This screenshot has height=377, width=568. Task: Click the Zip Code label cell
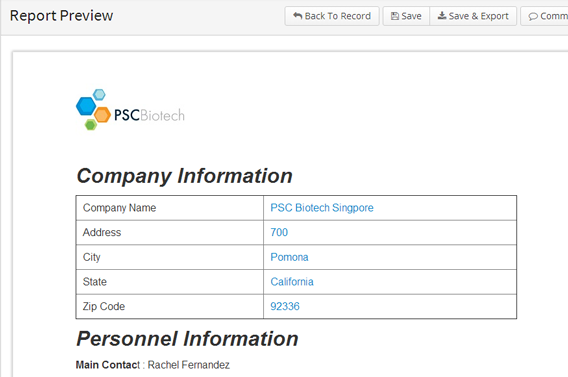coord(170,306)
